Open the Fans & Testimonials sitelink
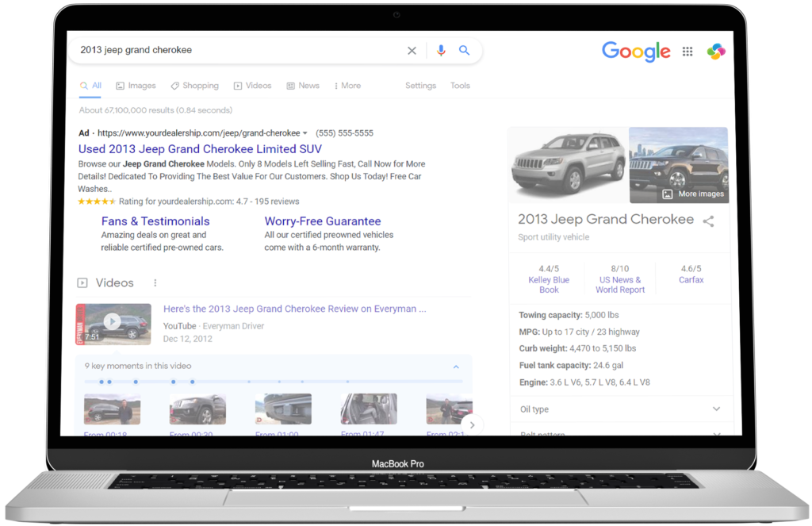Screen dimensions: 812x526 point(155,221)
